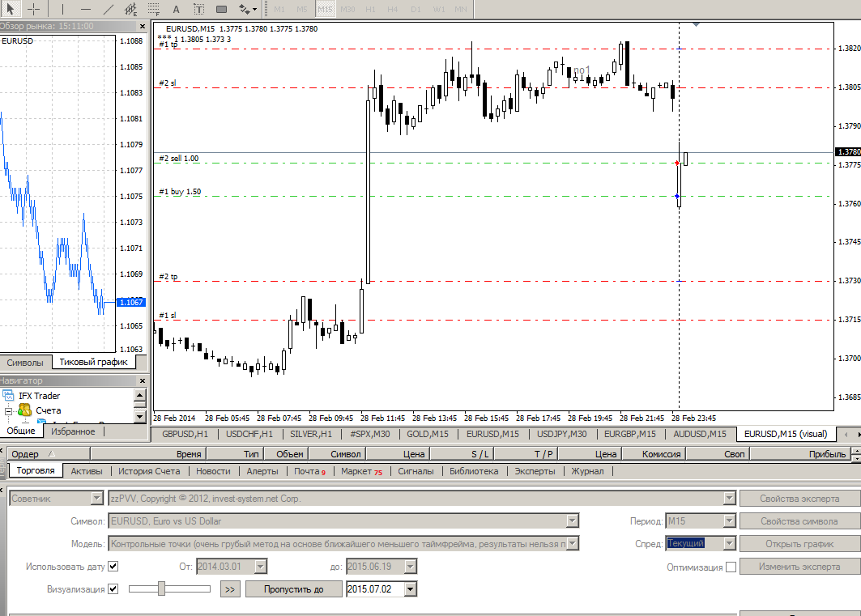861x616 pixels.
Task: Open the USDJPY,M30 chart tab
Action: point(562,434)
